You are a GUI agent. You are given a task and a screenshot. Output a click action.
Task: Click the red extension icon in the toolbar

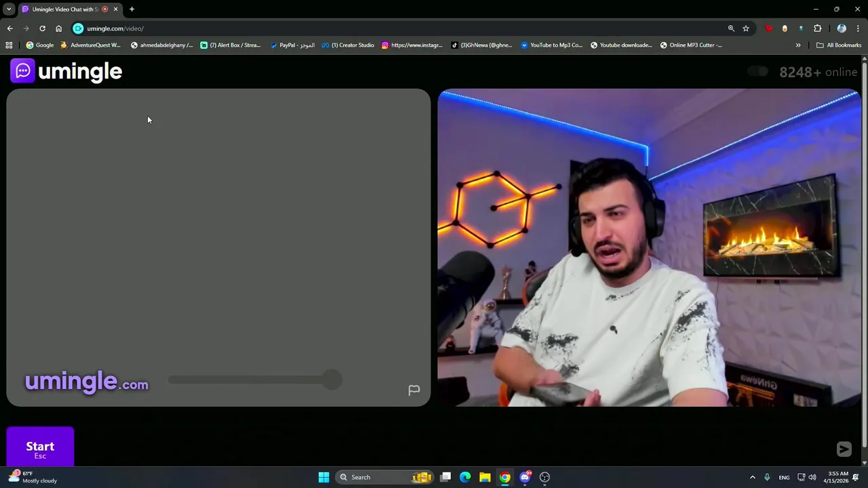[768, 28]
